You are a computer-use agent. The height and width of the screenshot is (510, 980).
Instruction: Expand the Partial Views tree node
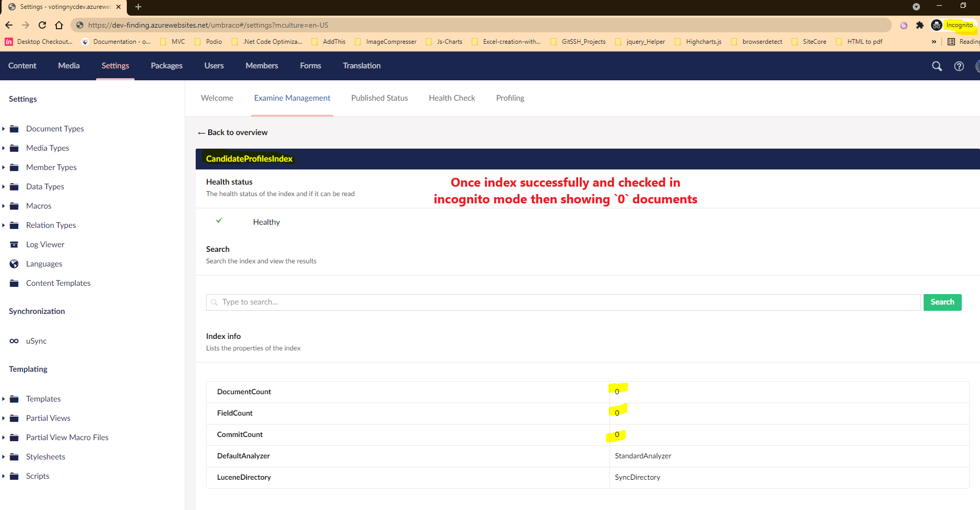click(4, 418)
